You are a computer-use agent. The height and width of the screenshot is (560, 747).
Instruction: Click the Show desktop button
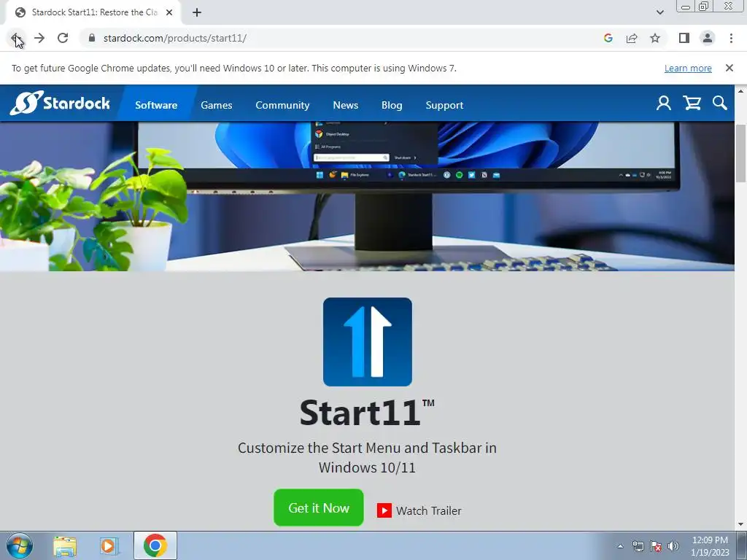(x=742, y=545)
